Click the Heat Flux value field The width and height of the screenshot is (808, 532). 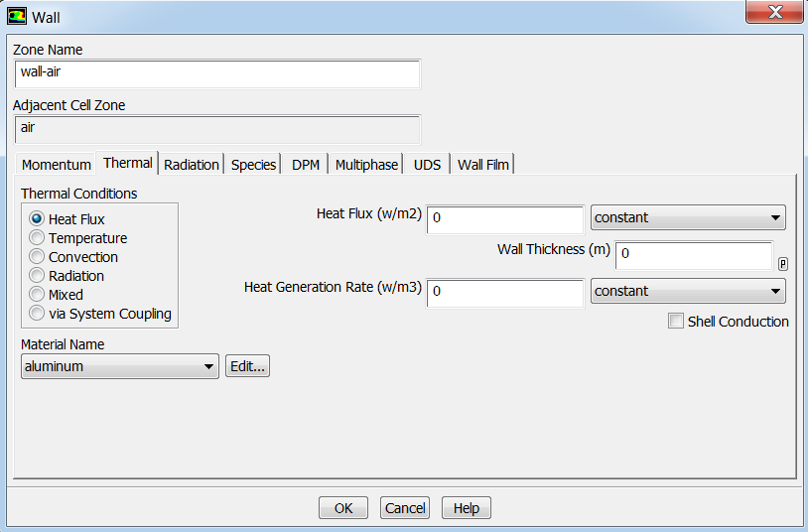[x=505, y=219]
